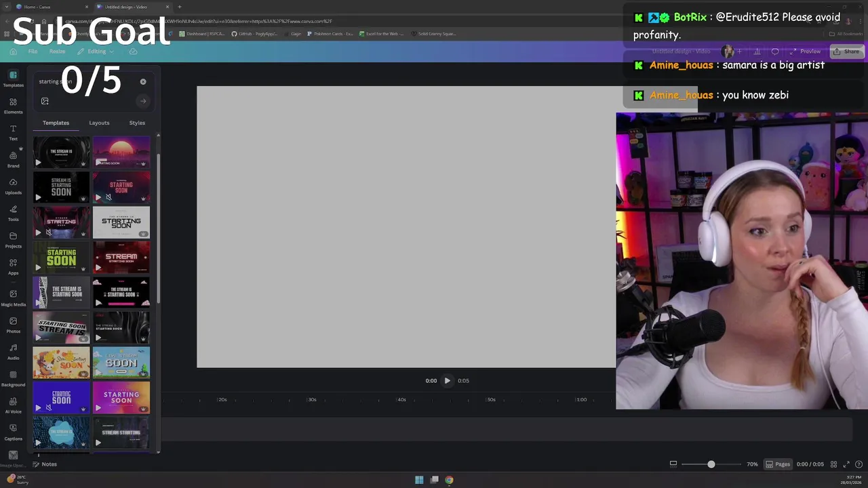868x488 pixels.
Task: Open the Elements sidebar panel
Action: [x=13, y=106]
